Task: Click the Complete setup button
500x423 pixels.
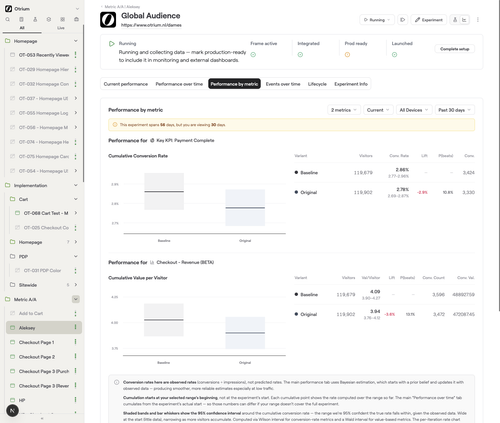Action: 455,49
